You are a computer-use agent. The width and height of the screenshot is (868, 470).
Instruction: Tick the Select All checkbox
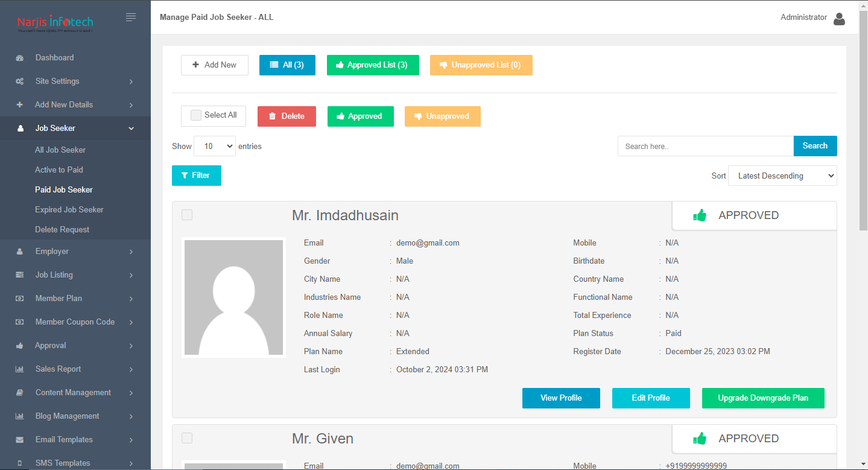click(196, 115)
